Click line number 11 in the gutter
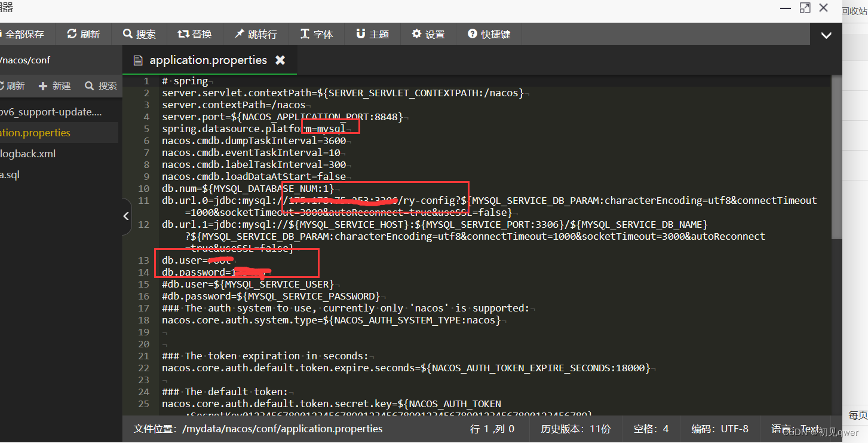Image resolution: width=868 pixels, height=443 pixels. [x=143, y=200]
